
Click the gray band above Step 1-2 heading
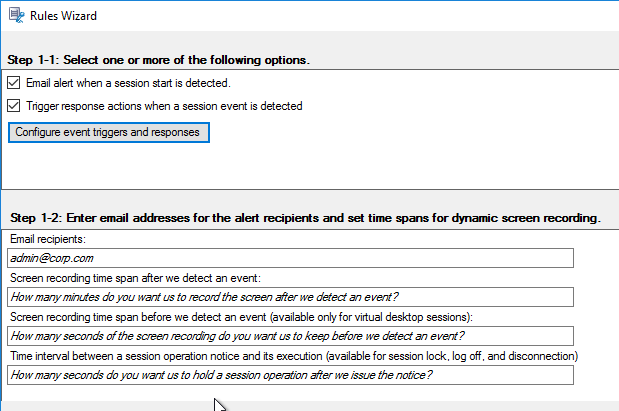pos(310,201)
